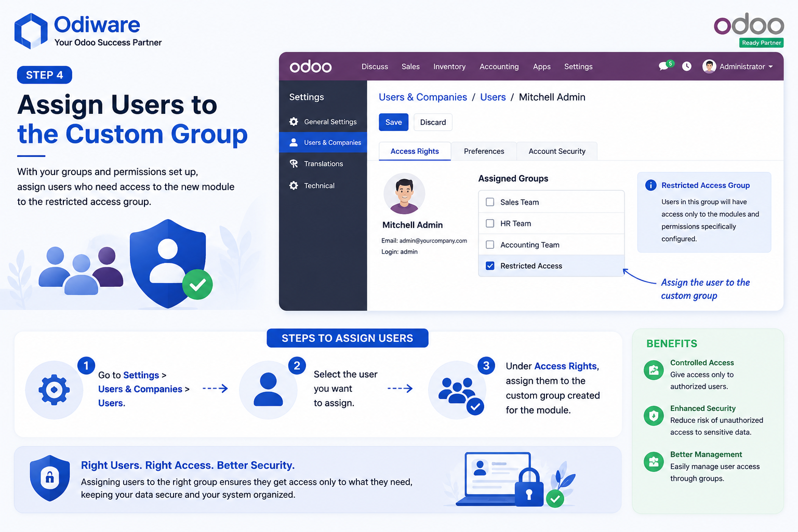798x532 pixels.
Task: Click blue 'Settings' in the Go to step
Action: [x=141, y=375]
